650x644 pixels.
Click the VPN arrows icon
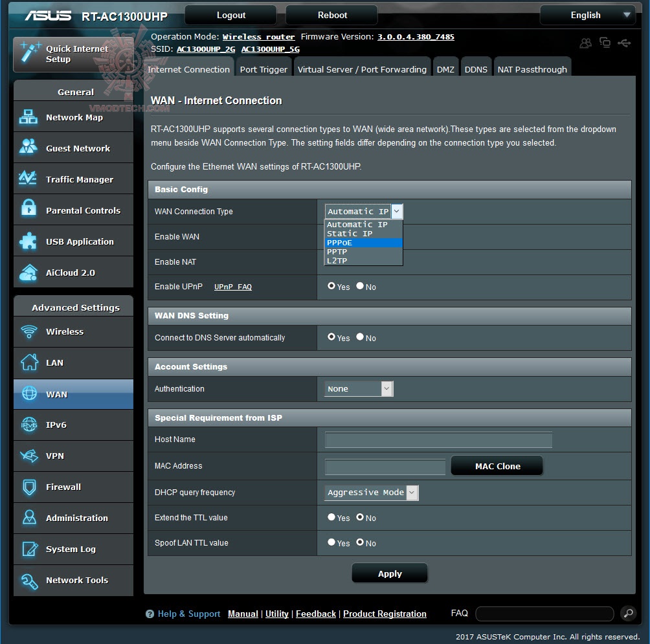(29, 456)
